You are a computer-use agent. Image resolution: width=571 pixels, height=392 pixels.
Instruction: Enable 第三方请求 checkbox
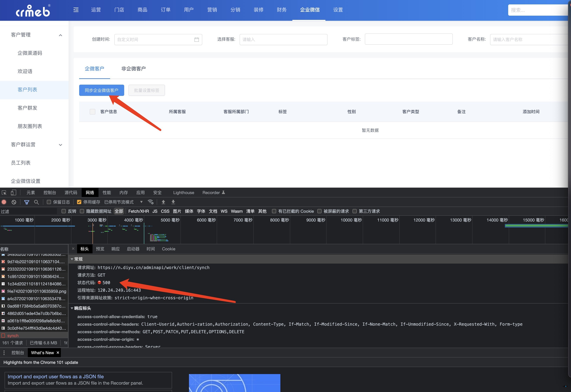(x=354, y=211)
